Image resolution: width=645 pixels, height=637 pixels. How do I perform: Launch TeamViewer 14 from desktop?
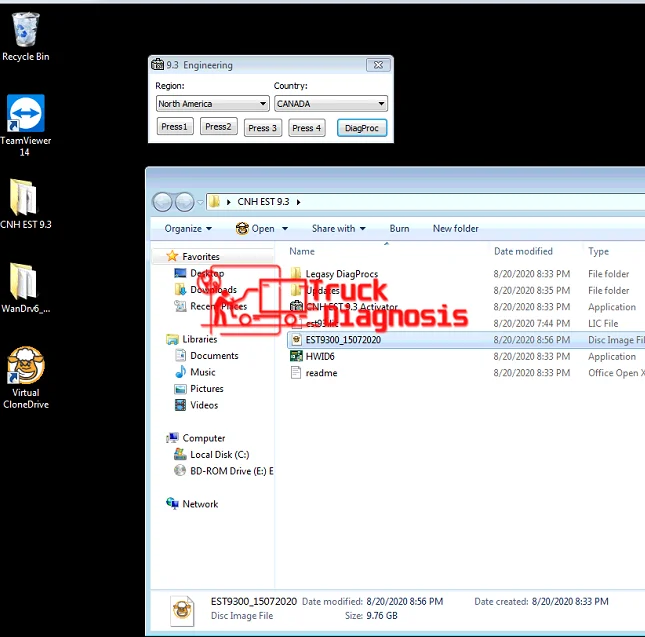[26, 125]
